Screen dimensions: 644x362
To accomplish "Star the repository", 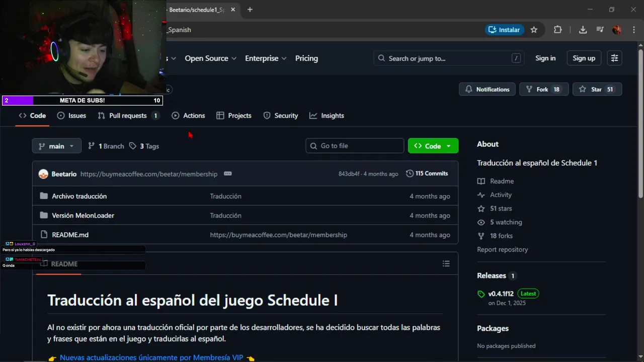I will click(597, 89).
